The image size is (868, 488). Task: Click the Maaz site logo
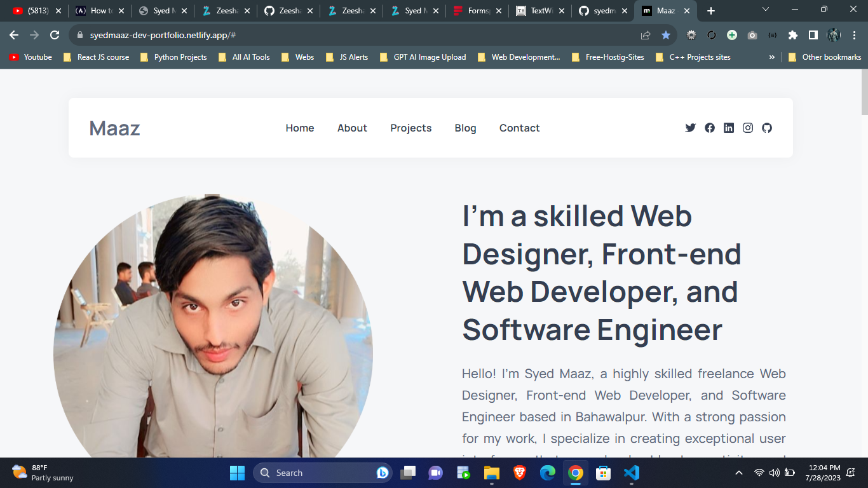click(114, 128)
